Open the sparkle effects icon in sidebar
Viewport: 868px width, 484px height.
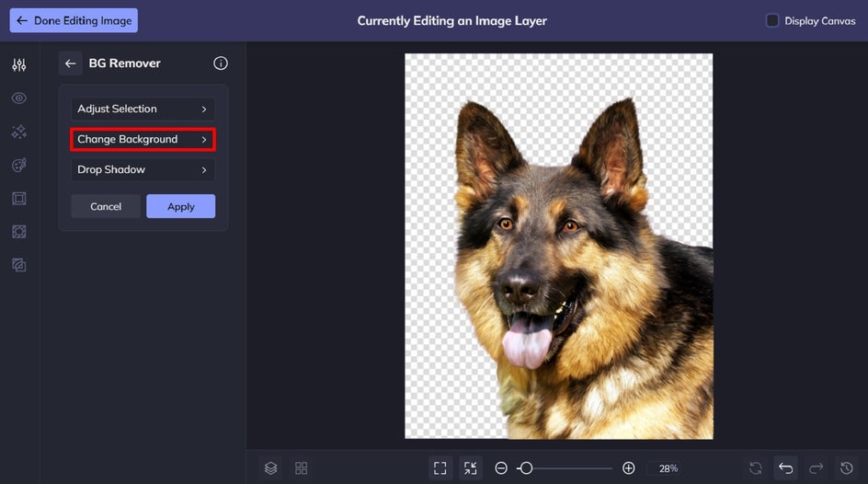point(18,132)
